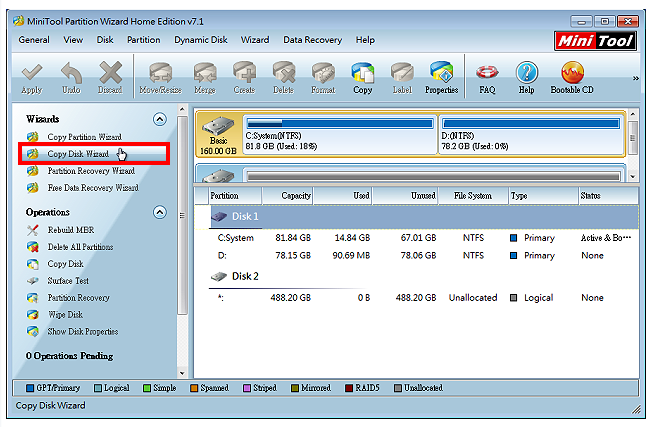658x427 pixels.
Task: Open the View menu
Action: (73, 40)
